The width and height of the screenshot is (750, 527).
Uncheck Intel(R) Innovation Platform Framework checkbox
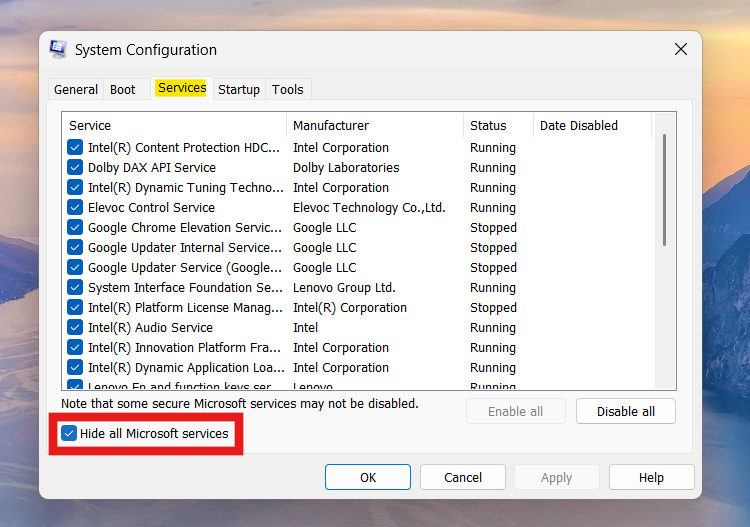[x=75, y=348]
